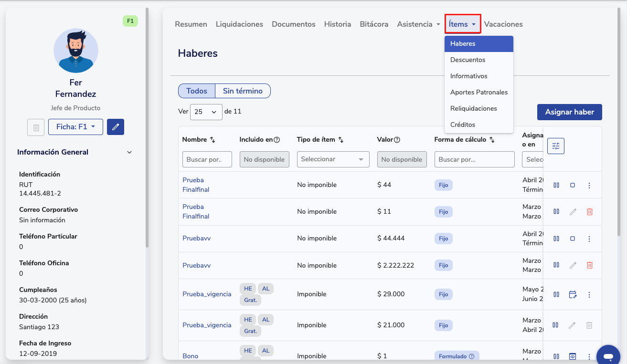Click the calendar edit icon for Prueba_vigencia $ 29.000
This screenshot has width=627, height=364.
point(573,295)
